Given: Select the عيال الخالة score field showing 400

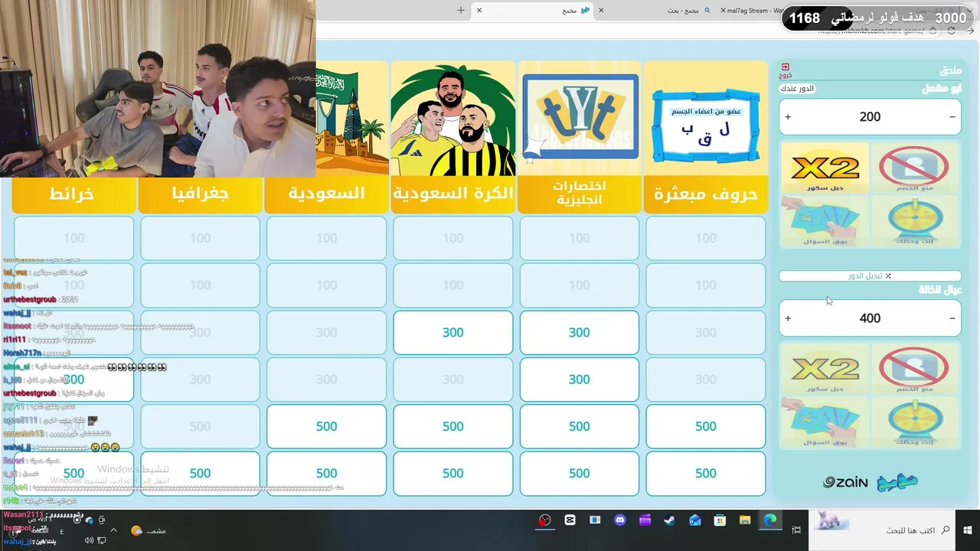Looking at the screenshot, I should point(870,318).
